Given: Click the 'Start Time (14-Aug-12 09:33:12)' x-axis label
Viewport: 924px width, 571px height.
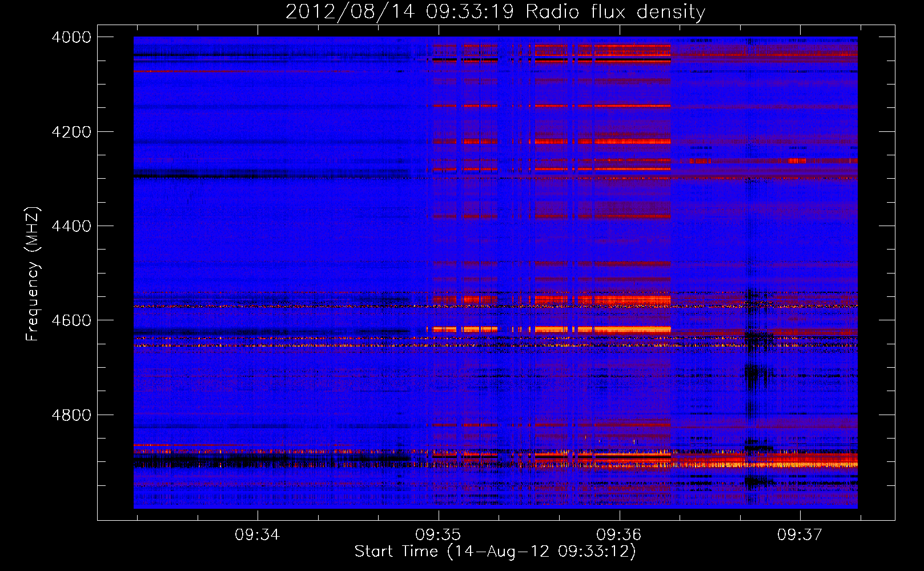Looking at the screenshot, I should [x=495, y=552].
